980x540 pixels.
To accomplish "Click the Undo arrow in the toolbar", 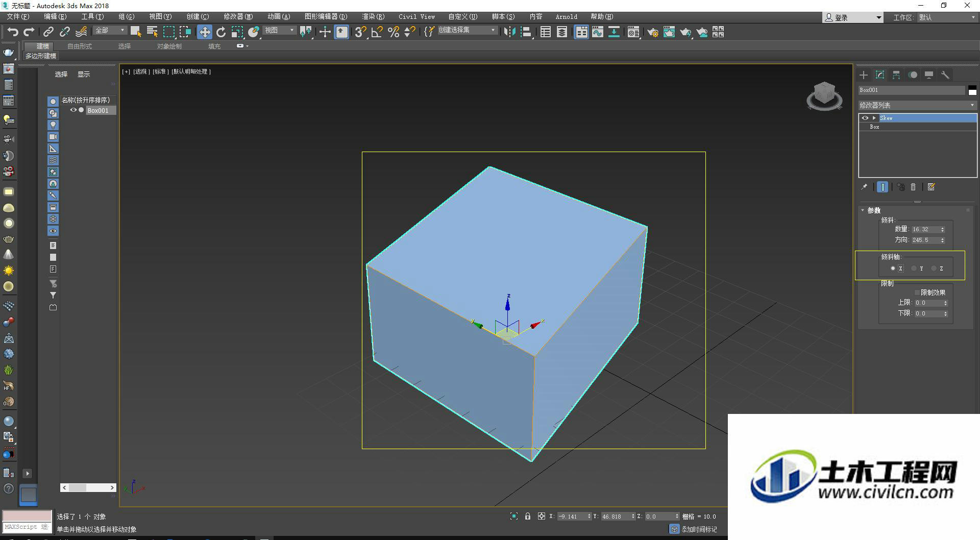I will 13,32.
